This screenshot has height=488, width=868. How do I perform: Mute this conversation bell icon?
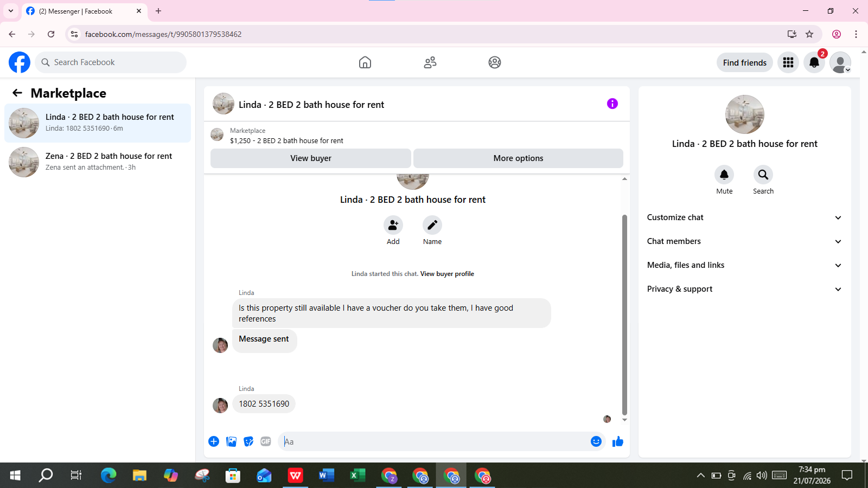coord(724,174)
